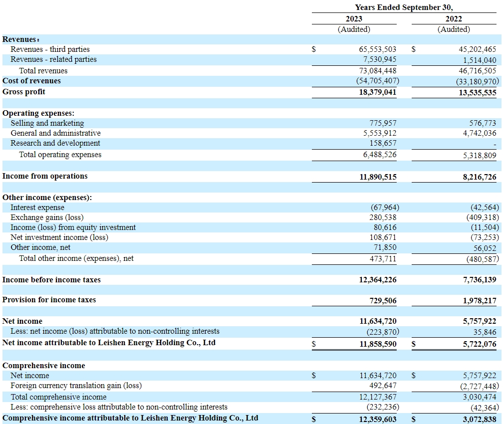The width and height of the screenshot is (504, 424).
Task: Select the 2023 gross profit figure 18,379,041
Action: coord(377,92)
